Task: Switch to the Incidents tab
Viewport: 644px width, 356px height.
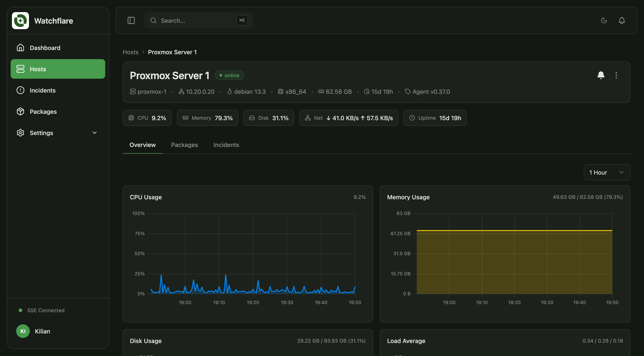Action: tap(226, 145)
